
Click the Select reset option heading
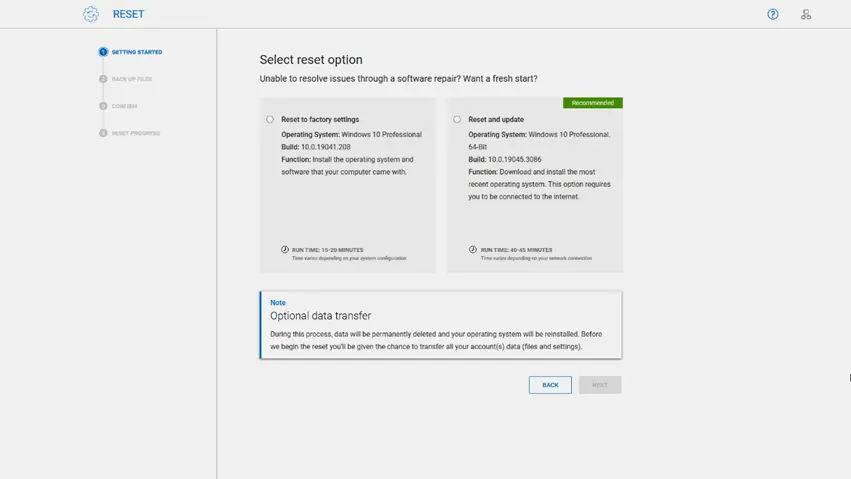pos(311,60)
